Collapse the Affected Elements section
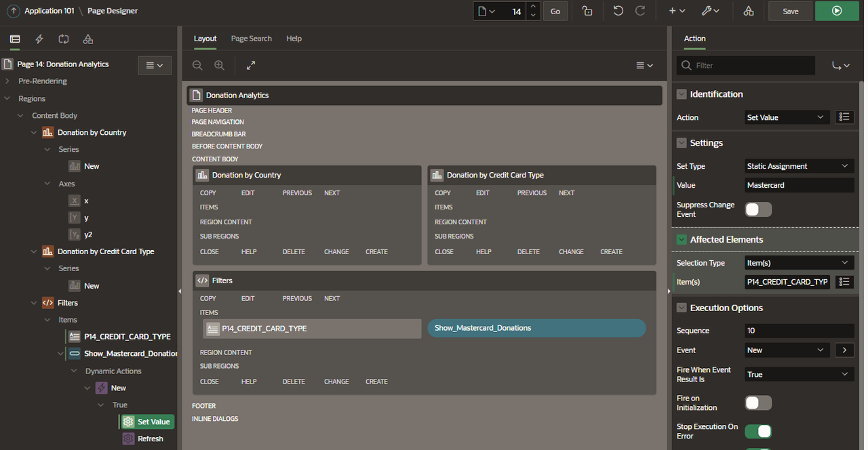868x450 pixels. click(682, 239)
